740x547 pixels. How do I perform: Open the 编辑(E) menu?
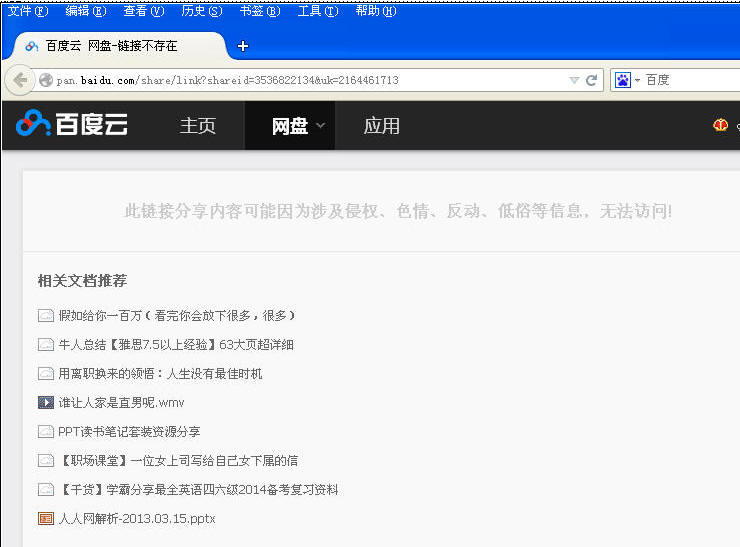tap(86, 11)
